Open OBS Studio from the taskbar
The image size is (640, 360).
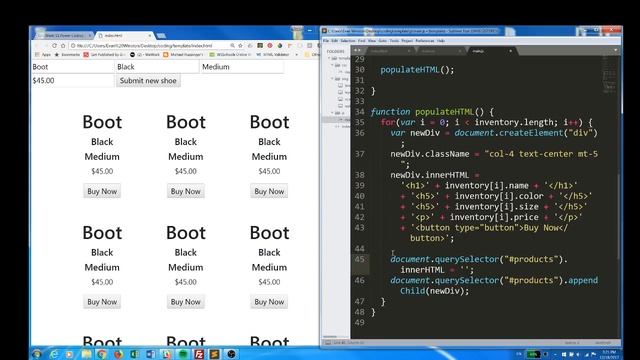231,354
